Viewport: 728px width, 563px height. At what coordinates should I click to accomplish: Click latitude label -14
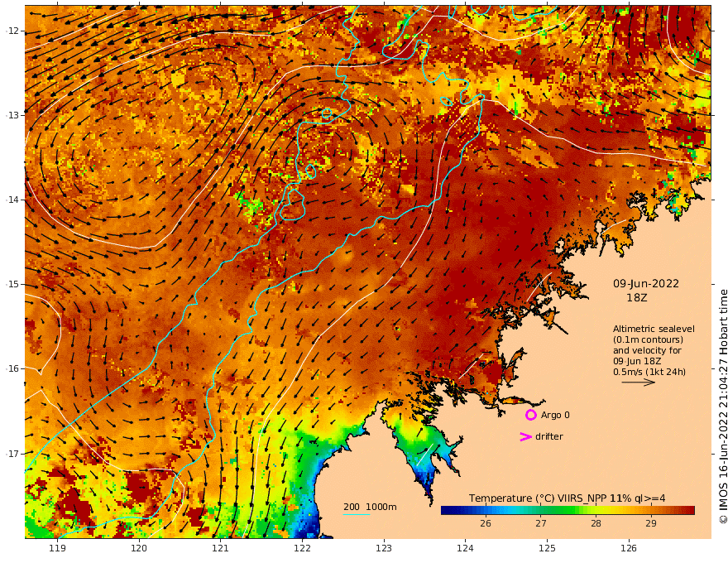[x=12, y=200]
